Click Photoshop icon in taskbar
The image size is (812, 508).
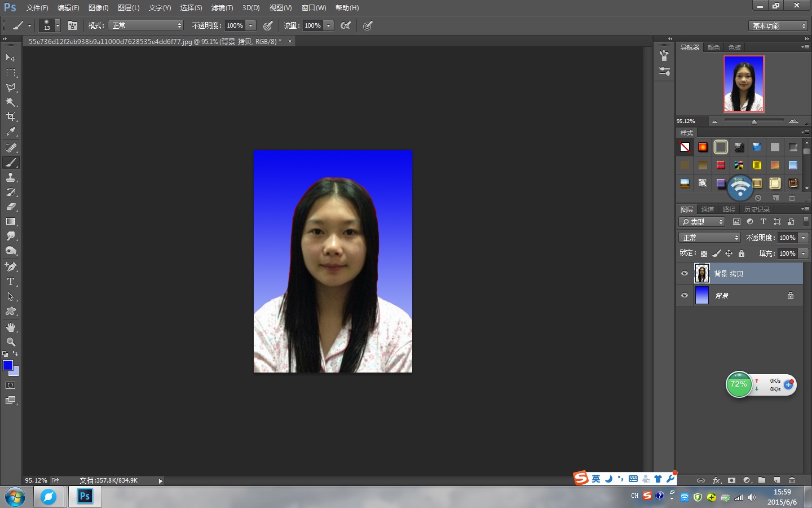(85, 497)
